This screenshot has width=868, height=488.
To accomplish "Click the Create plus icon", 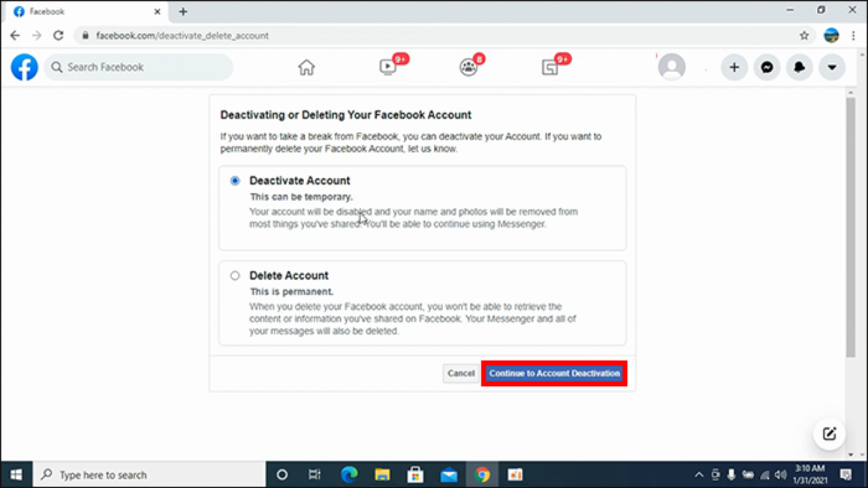I will click(734, 67).
